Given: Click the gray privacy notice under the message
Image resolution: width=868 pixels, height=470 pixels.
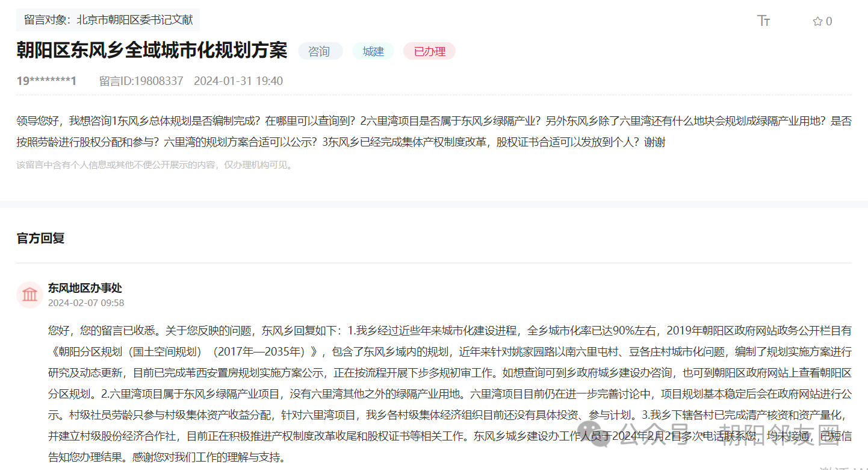Looking at the screenshot, I should pos(155,165).
